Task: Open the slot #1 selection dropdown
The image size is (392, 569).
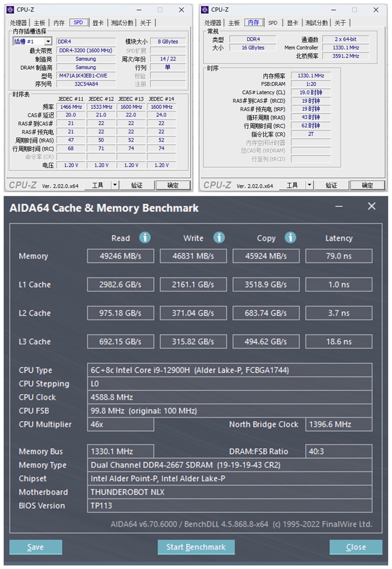Action: point(48,41)
